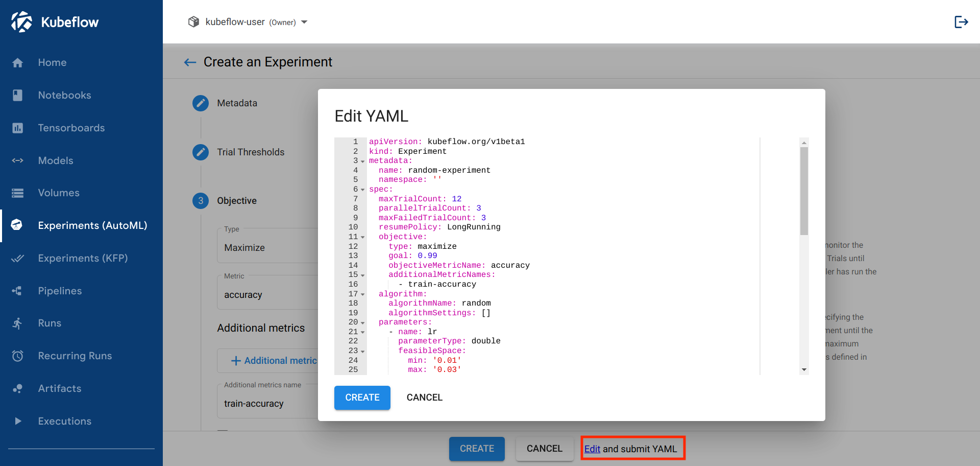Open the kubeflow-user namespace dropdown

[304, 22]
